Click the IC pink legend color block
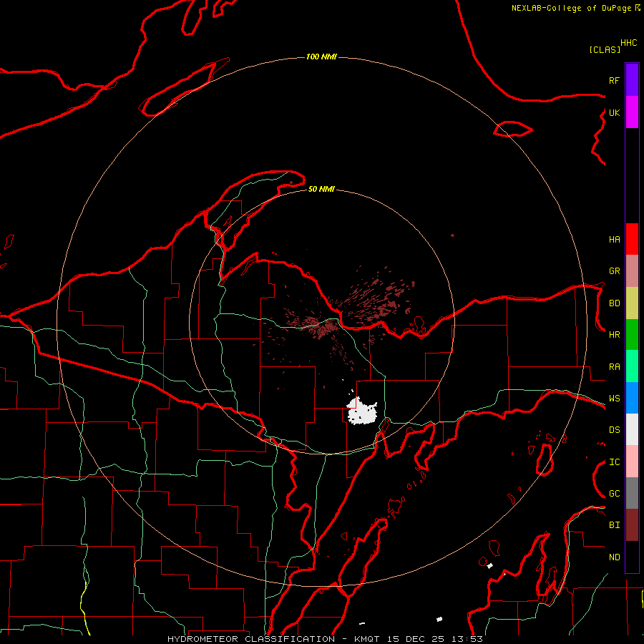Screen dimensions: 644x644 pyautogui.click(x=632, y=462)
